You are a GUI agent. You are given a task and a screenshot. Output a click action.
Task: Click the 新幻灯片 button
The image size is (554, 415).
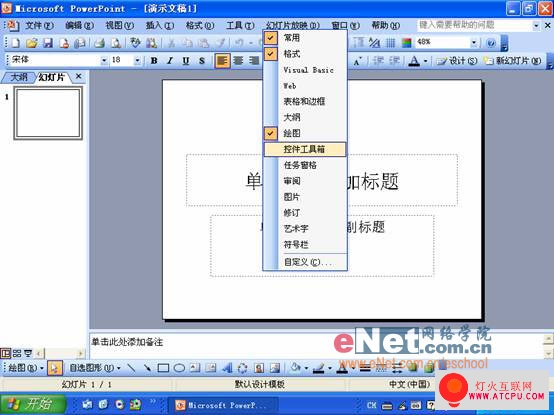click(x=512, y=61)
